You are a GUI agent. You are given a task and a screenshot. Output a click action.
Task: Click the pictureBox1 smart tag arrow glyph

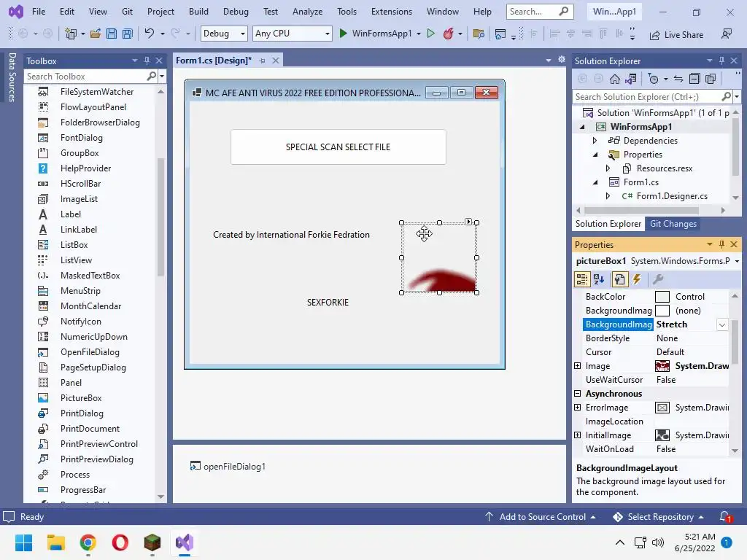pyautogui.click(x=468, y=222)
